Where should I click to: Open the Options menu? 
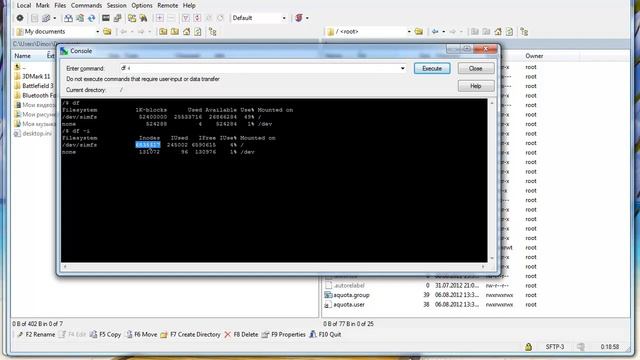point(142,5)
